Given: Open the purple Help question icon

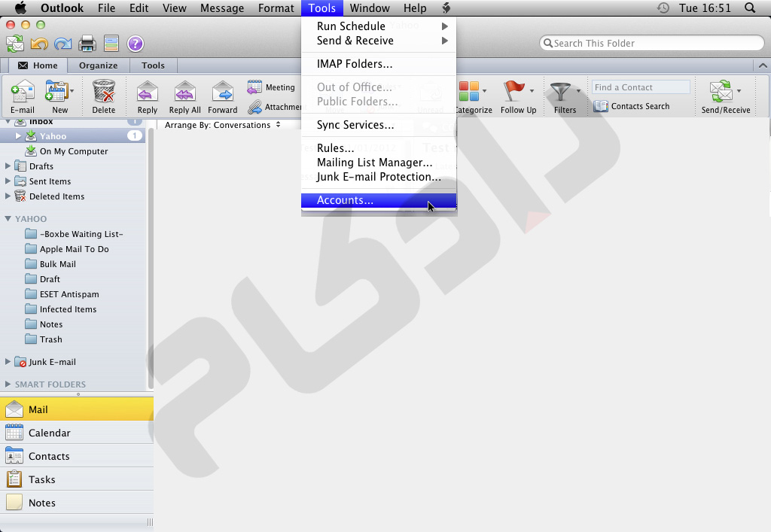Looking at the screenshot, I should click(135, 44).
